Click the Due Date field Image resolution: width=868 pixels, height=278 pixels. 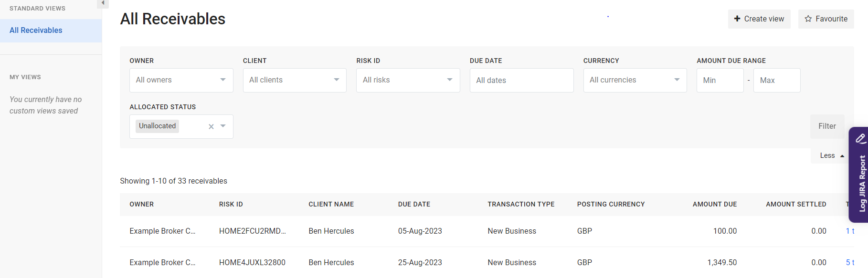coord(521,80)
